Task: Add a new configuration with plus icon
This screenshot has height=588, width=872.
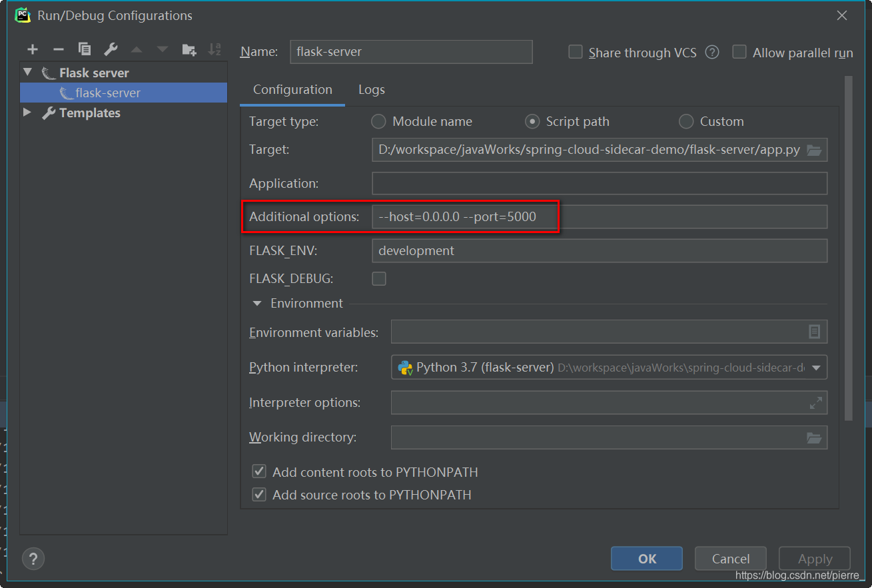Action: click(x=33, y=49)
